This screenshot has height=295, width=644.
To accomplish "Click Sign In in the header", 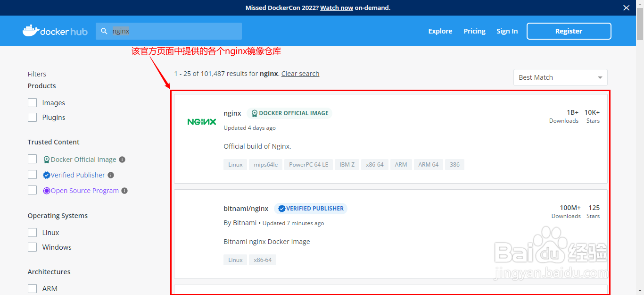I will [x=507, y=31].
